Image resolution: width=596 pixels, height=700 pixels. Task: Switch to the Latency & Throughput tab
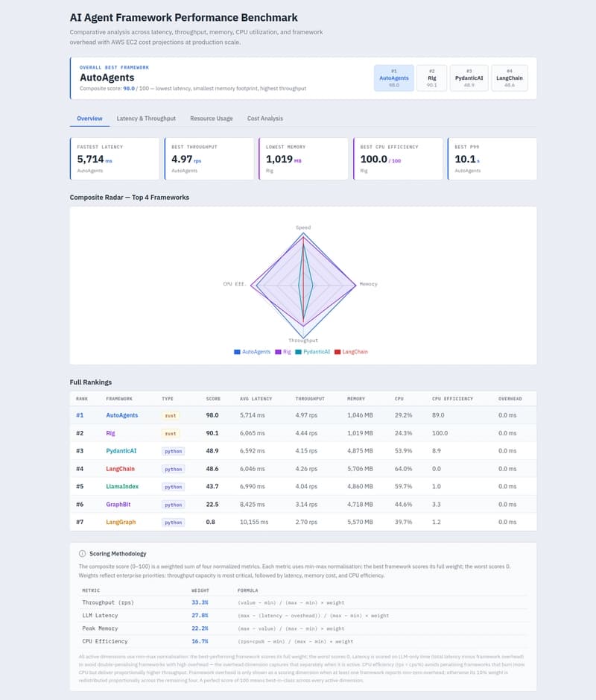146,119
